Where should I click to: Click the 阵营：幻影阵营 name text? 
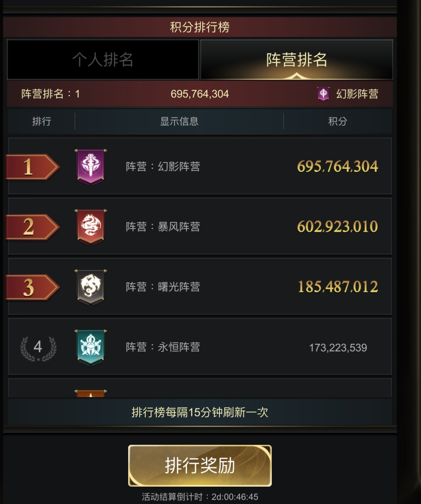pyautogui.click(x=163, y=166)
